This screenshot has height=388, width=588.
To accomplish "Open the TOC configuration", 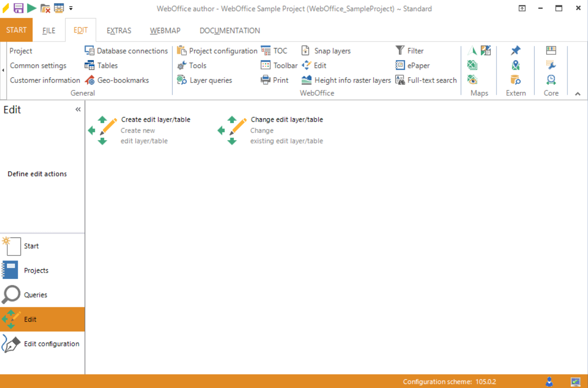I will coord(279,50).
